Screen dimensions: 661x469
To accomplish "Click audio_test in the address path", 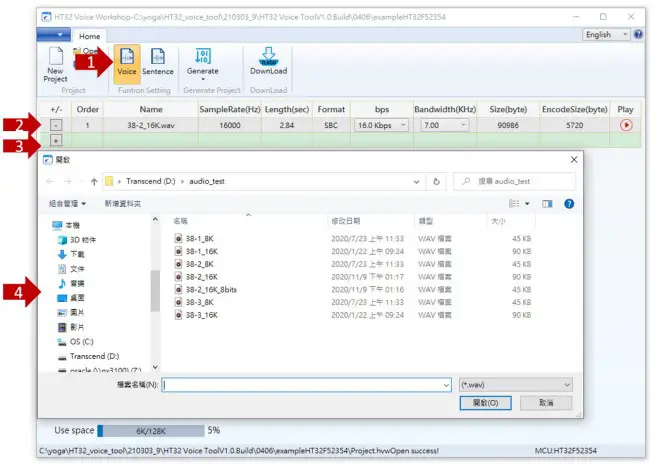I will 207,182.
